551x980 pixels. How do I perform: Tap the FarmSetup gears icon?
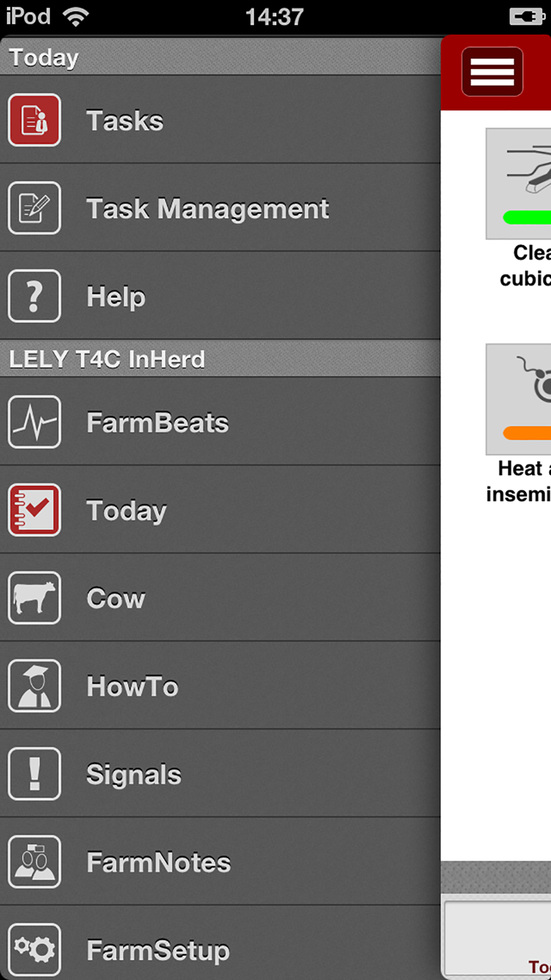pyautogui.click(x=34, y=950)
